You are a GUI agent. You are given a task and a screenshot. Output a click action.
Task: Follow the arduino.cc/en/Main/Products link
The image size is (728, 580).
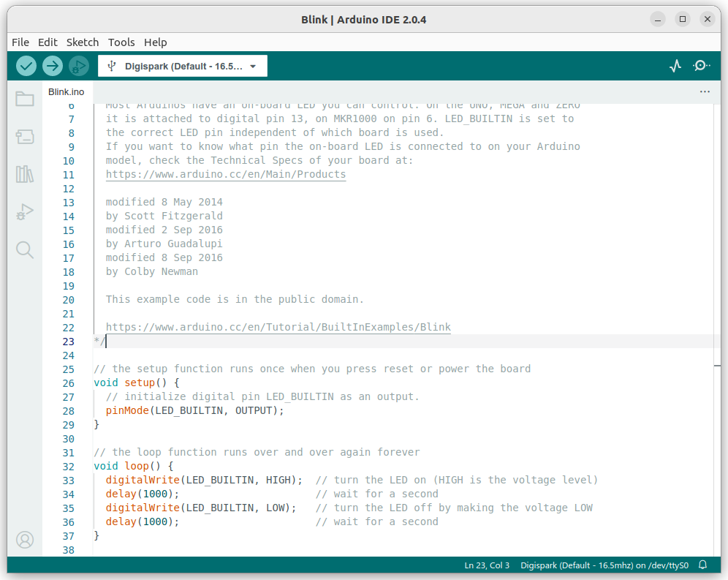pyautogui.click(x=226, y=174)
